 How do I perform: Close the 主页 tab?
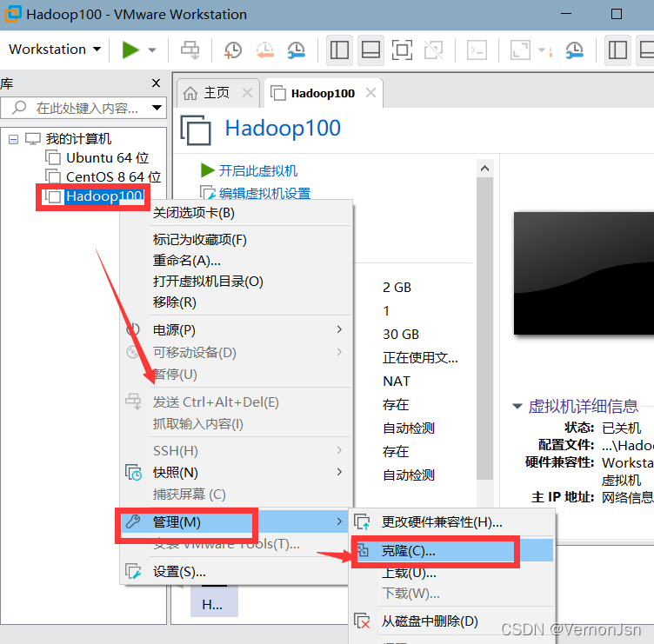(247, 92)
